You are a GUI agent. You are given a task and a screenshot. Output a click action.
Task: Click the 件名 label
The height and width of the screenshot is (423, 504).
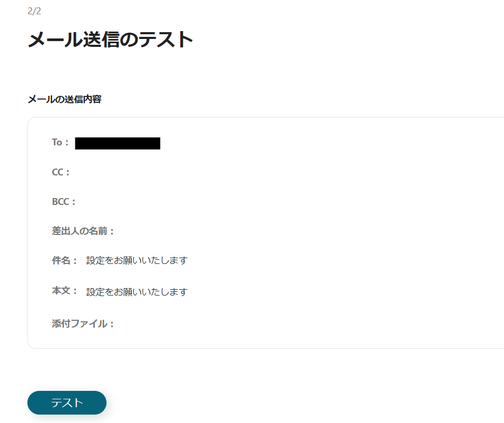pyautogui.click(x=64, y=260)
